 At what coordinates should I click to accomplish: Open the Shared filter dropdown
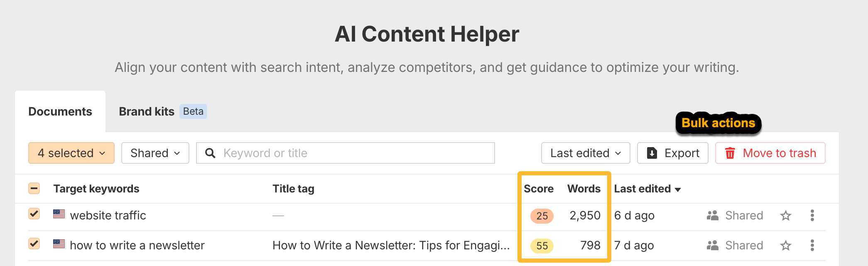pyautogui.click(x=155, y=153)
